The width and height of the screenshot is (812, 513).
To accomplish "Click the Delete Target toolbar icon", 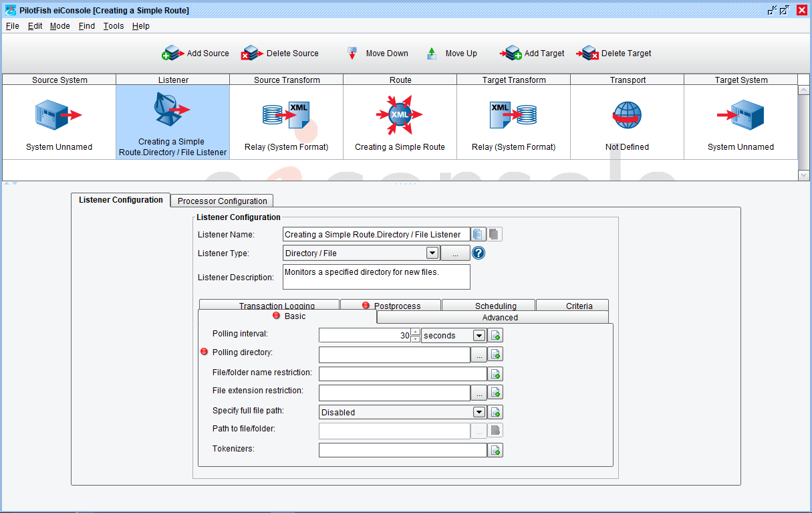I will coord(589,54).
